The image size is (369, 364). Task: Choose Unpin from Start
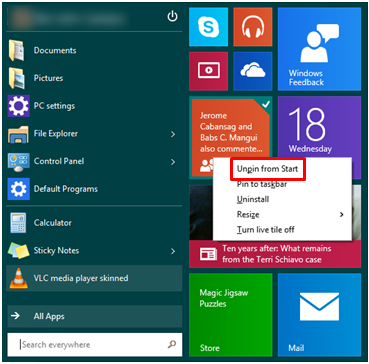(x=267, y=169)
